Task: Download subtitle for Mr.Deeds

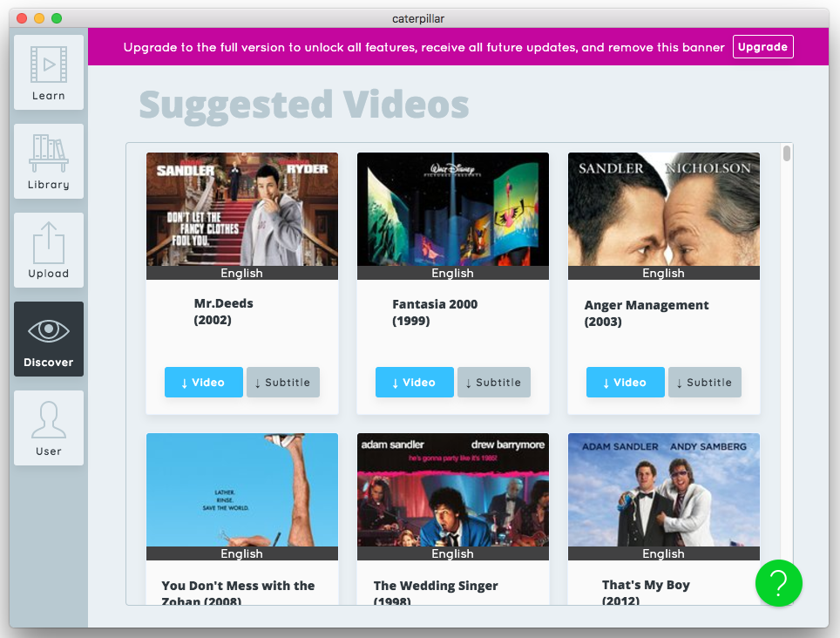Action: [283, 382]
